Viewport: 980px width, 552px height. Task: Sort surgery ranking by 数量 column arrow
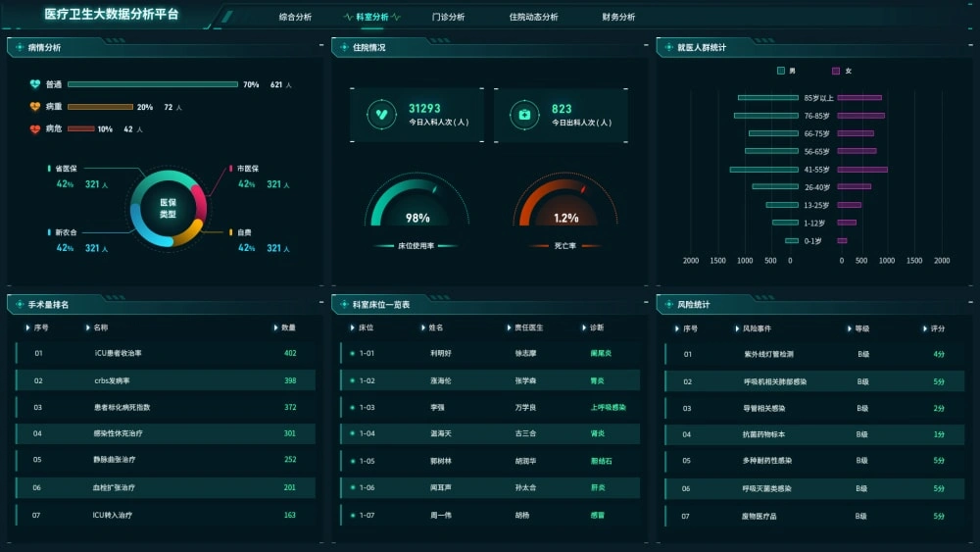(x=275, y=327)
